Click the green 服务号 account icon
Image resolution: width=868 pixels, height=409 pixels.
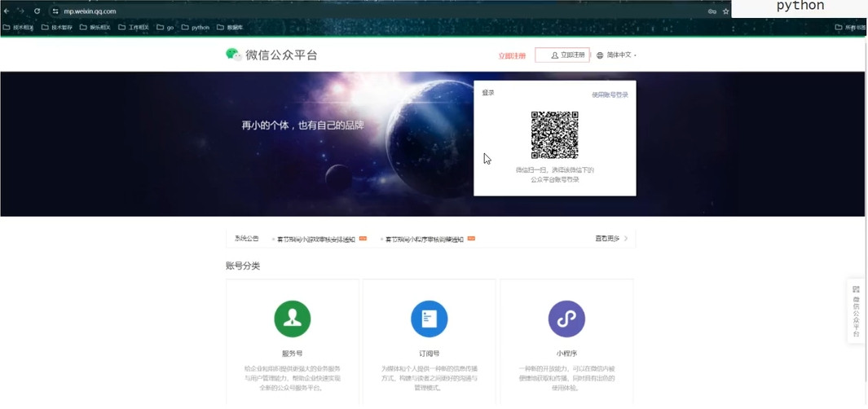coord(293,319)
